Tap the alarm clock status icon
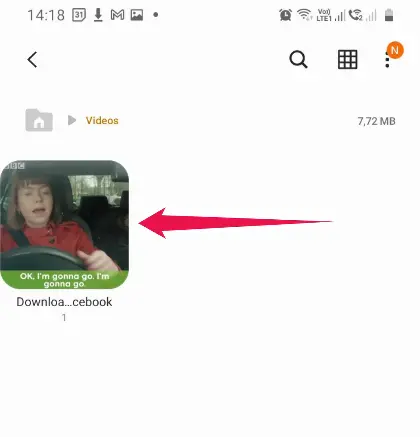The image size is (420, 437). click(286, 15)
